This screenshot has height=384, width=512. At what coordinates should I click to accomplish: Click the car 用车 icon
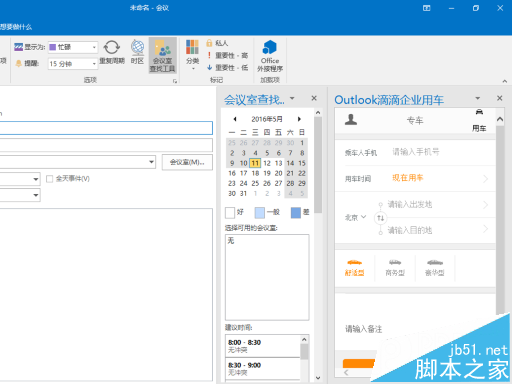[479, 120]
